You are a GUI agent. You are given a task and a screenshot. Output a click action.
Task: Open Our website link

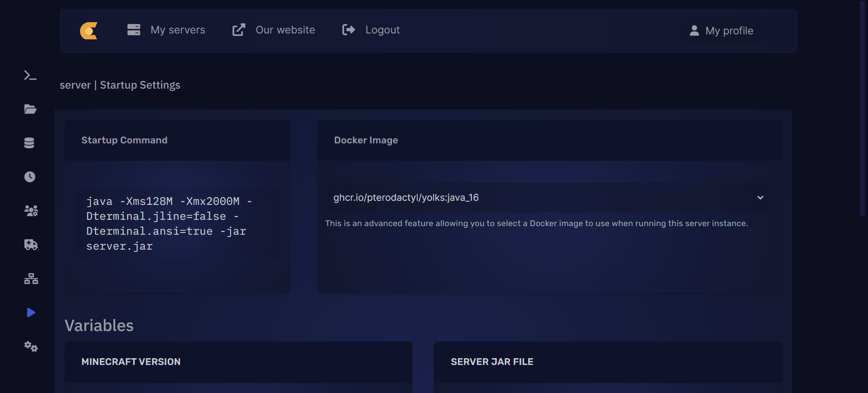coord(274,30)
